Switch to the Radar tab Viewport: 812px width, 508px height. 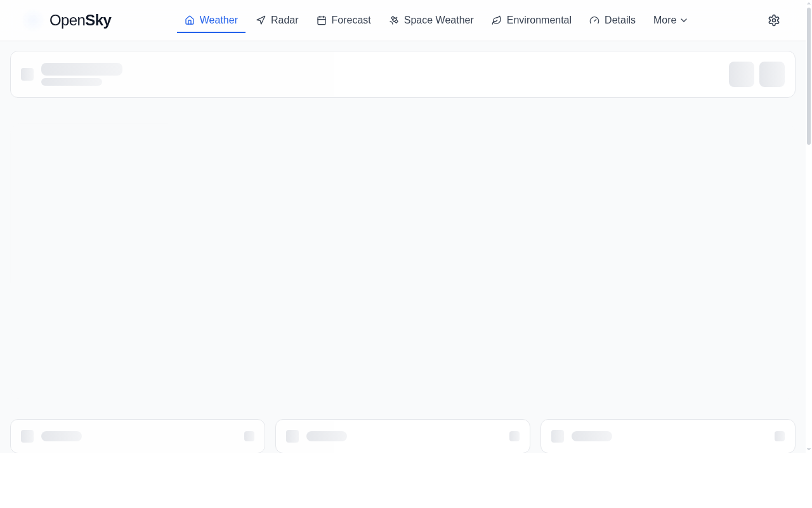tap(284, 20)
